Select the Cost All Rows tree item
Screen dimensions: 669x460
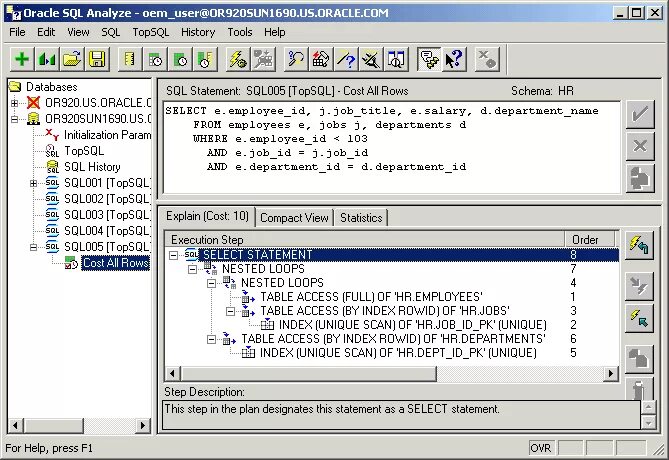click(x=116, y=263)
